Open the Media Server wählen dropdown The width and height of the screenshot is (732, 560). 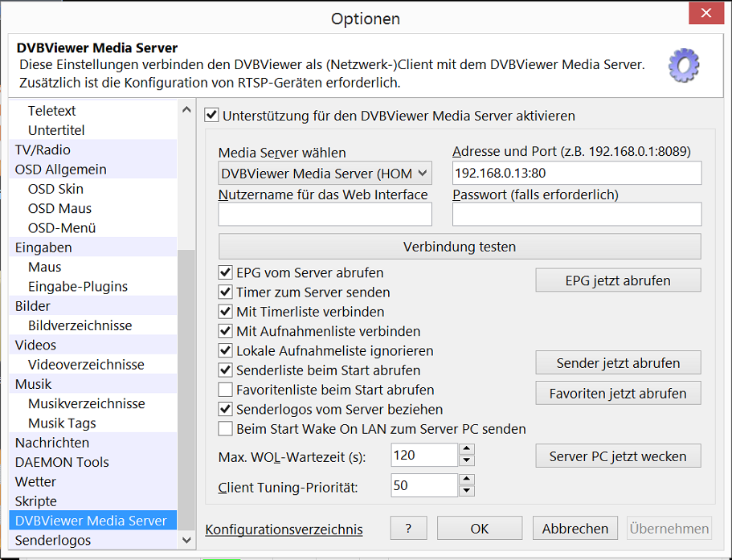[x=325, y=174]
